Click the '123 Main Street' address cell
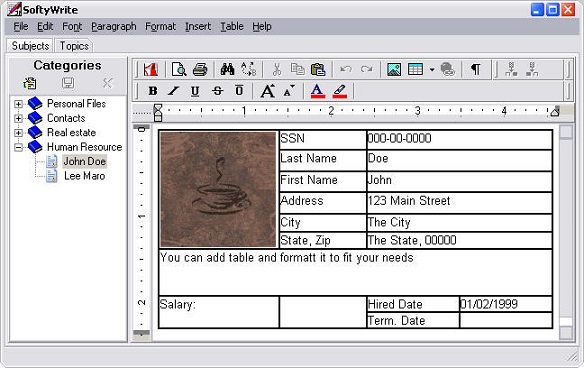This screenshot has width=584, height=368. pos(459,203)
